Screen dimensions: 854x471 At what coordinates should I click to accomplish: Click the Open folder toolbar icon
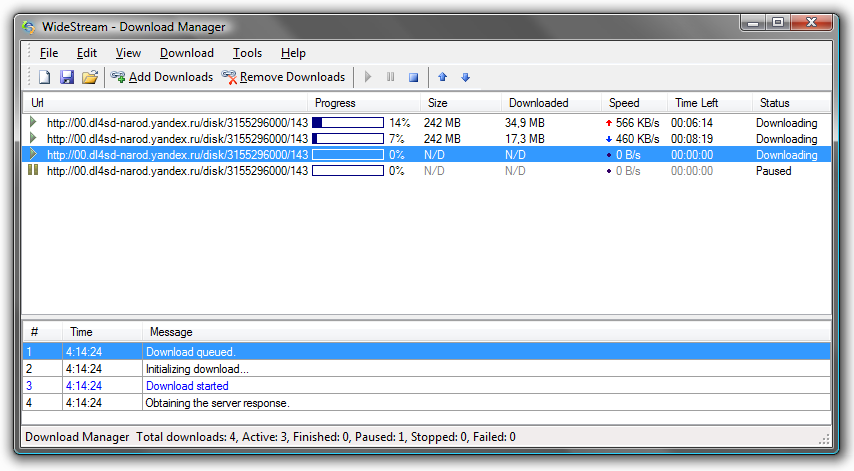point(90,77)
